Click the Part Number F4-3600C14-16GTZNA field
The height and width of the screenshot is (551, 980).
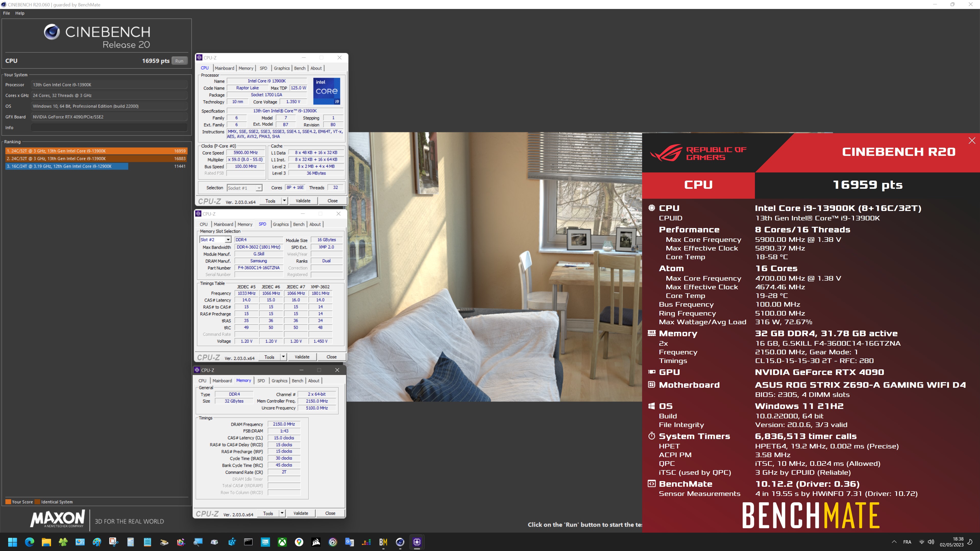[259, 268]
